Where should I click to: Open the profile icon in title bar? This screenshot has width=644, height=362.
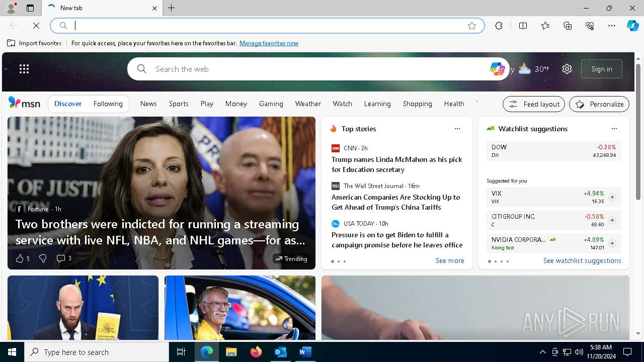11,8
